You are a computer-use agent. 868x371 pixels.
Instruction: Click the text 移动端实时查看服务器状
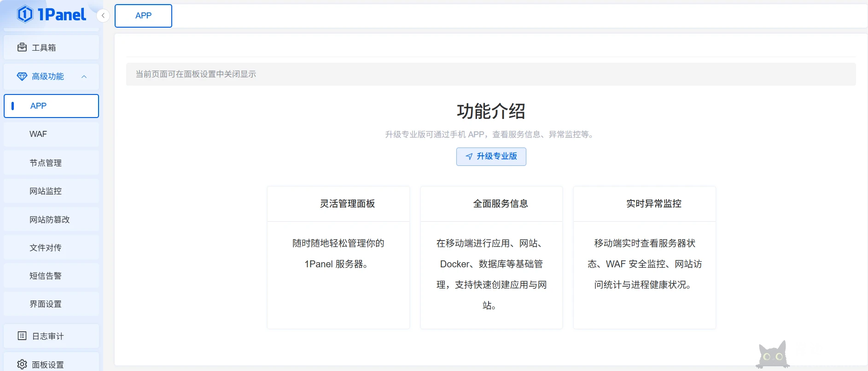pos(645,243)
